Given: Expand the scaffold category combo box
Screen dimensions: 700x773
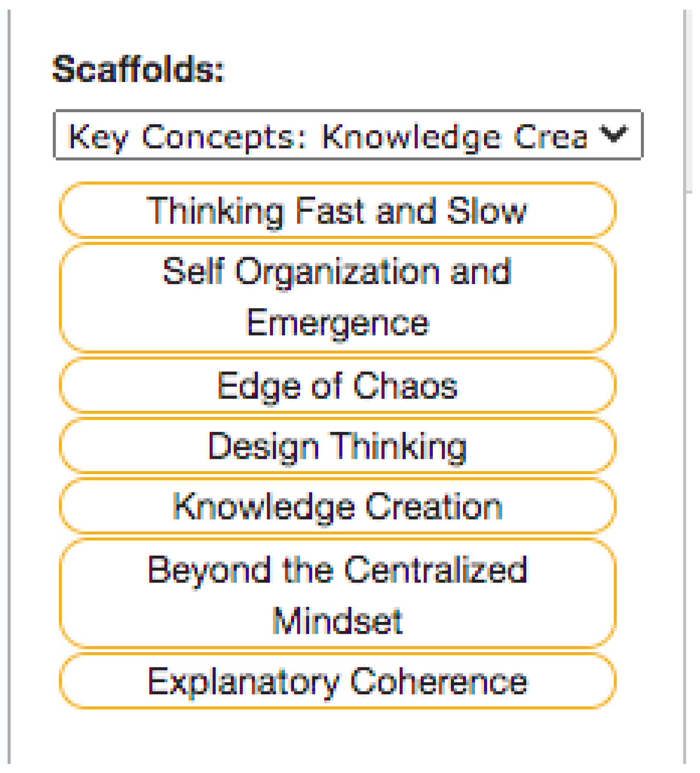Looking at the screenshot, I should 347,135.
